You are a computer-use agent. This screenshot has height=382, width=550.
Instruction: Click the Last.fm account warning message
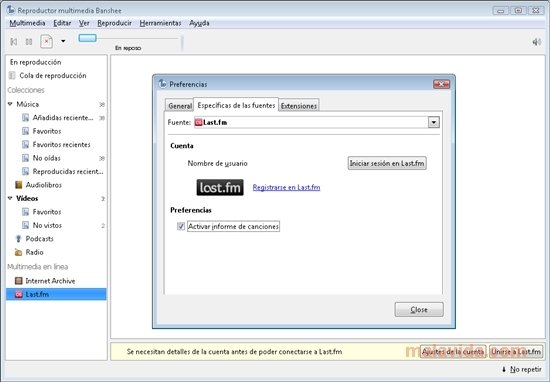tap(234, 351)
